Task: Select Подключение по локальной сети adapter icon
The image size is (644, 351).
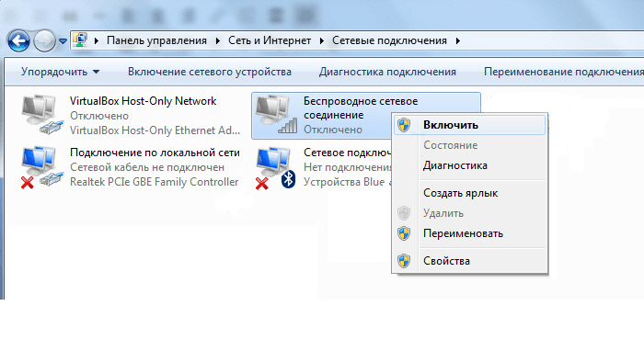Action: [42, 167]
